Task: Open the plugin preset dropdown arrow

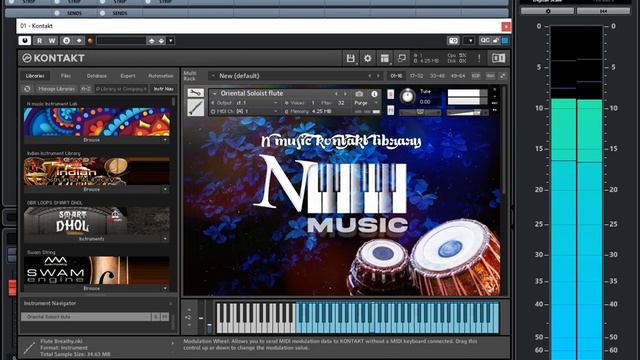Action: click(171, 41)
